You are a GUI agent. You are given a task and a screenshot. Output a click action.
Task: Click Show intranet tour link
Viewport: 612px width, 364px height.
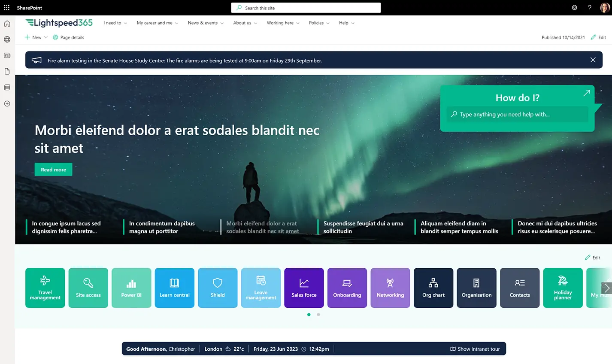pos(475,349)
